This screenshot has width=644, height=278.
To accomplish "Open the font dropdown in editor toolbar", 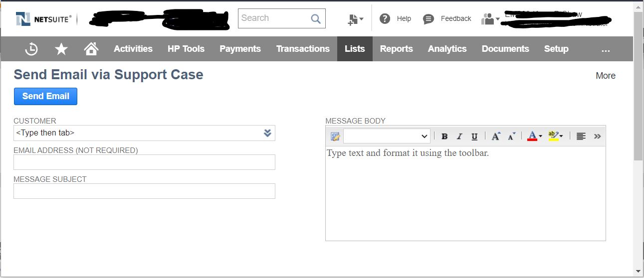I will pyautogui.click(x=387, y=136).
